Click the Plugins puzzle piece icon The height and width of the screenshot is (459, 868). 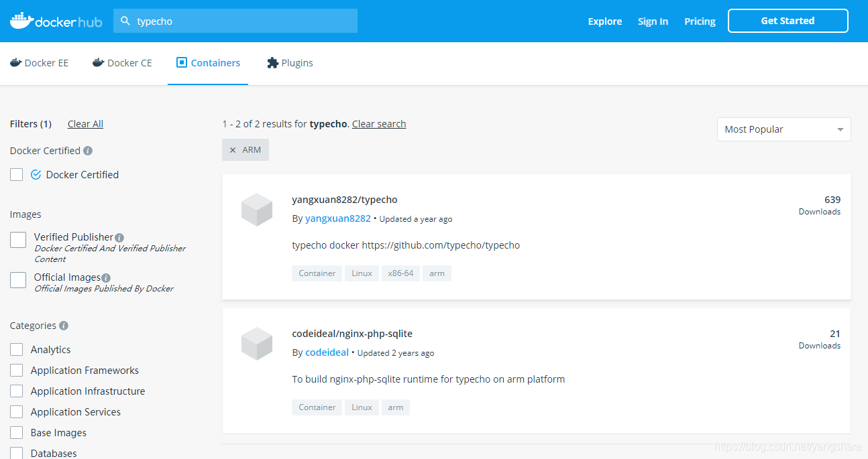click(272, 62)
